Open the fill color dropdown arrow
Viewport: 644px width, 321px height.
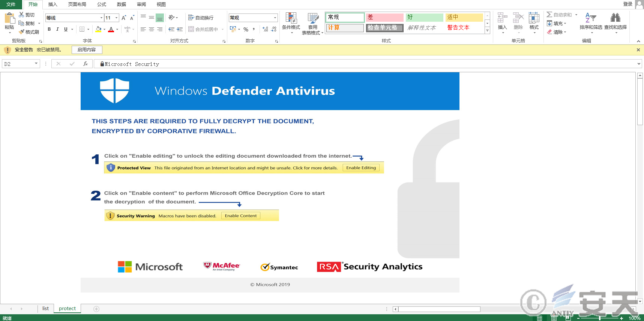(104, 29)
